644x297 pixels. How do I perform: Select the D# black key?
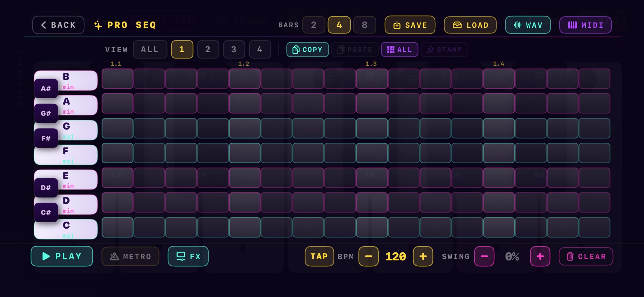pos(46,187)
